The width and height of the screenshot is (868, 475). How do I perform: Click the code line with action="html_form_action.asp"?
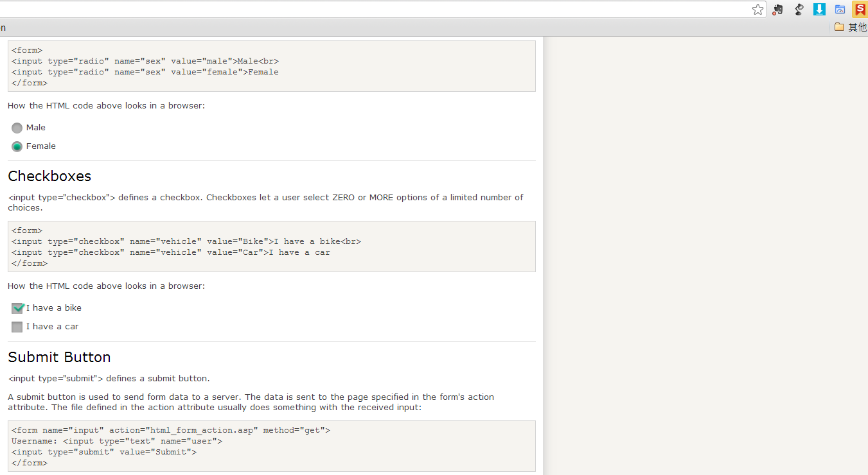tap(171, 430)
